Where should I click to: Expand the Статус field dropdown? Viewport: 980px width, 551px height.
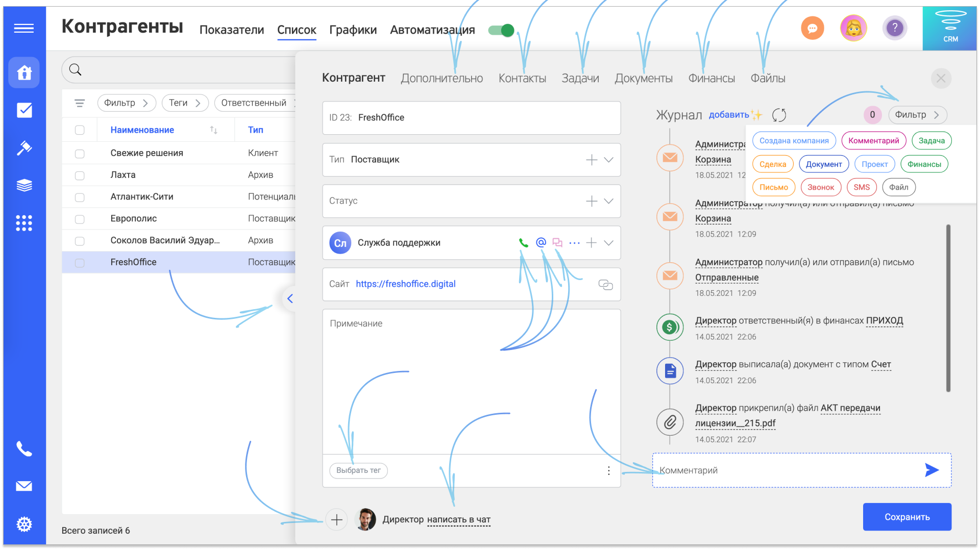click(x=608, y=201)
